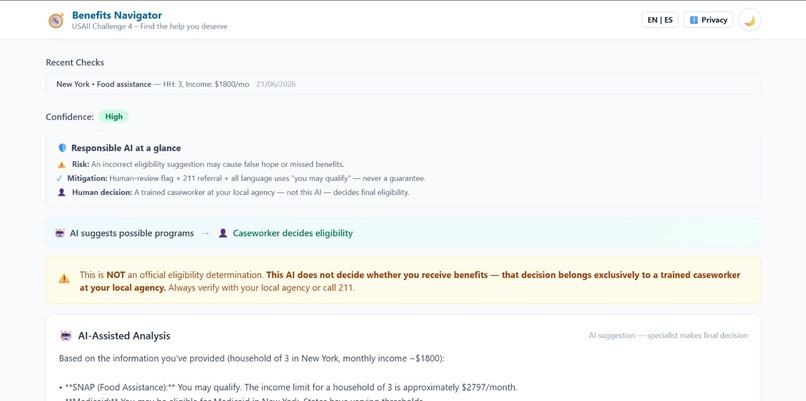806x401 pixels.
Task: Click the checkmark icon next to Mitigation
Action: click(60, 178)
